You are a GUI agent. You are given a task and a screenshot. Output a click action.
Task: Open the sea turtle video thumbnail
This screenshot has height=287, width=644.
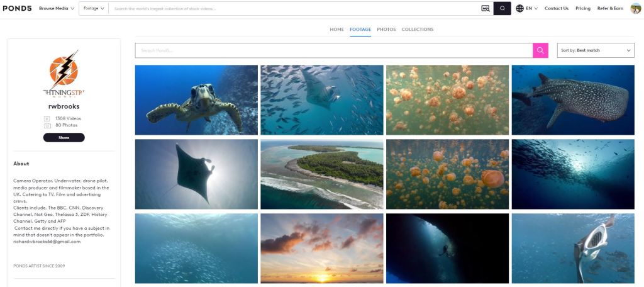coord(196,100)
